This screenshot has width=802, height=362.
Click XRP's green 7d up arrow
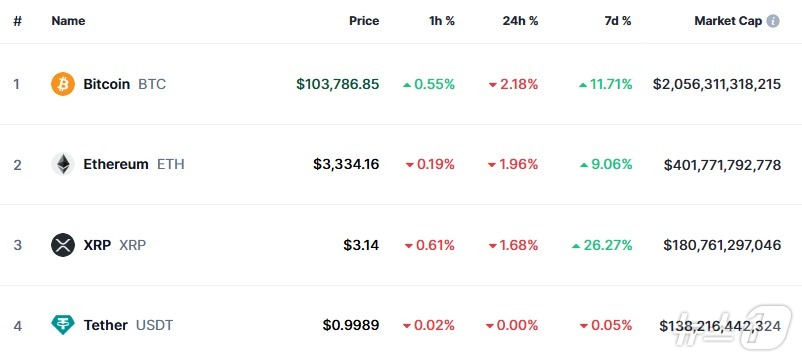[576, 246]
